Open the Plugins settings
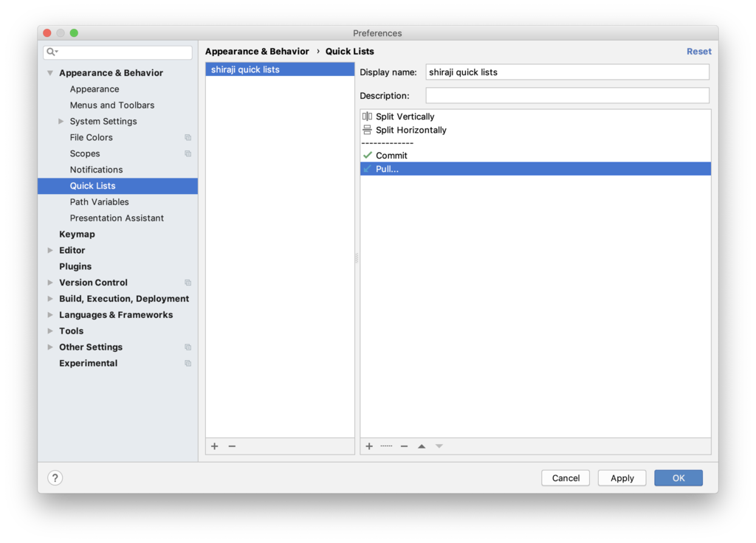Screen dimensions: 756x543 click(75, 266)
